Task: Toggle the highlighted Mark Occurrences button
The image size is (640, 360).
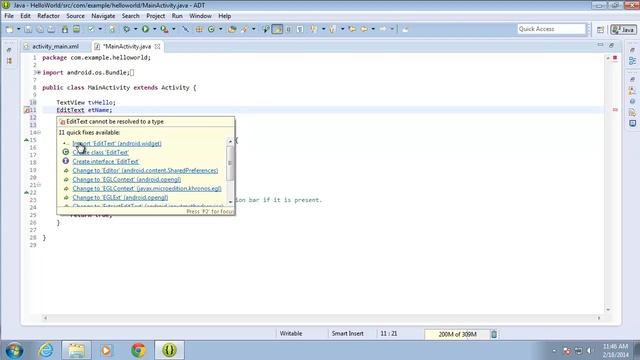Action: click(277, 29)
